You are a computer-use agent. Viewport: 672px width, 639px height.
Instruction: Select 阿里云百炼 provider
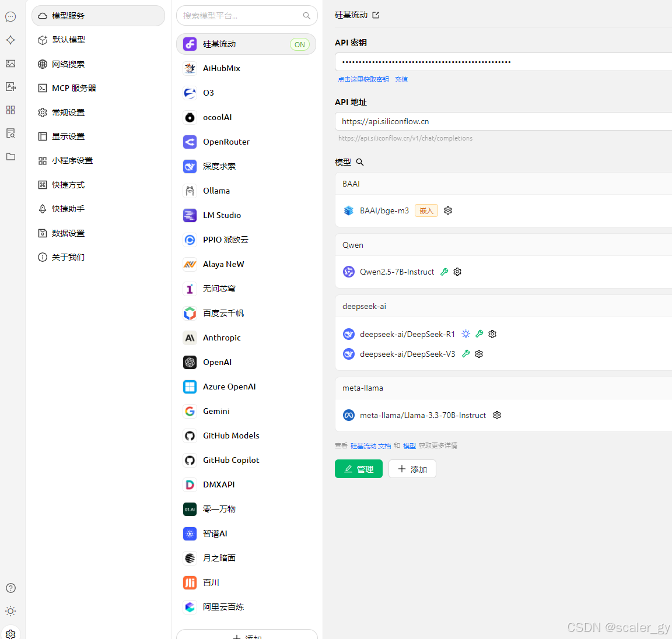tap(246, 607)
